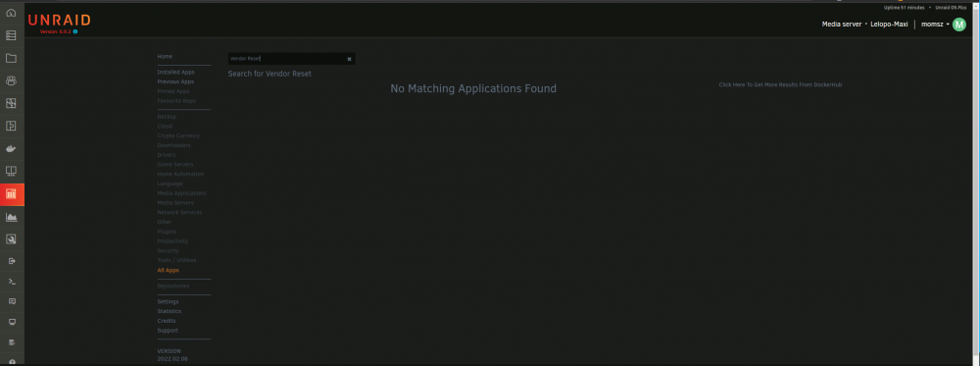Open the VMs dual-monitor icon in sidebar
Image resolution: width=980 pixels, height=366 pixels.
[x=11, y=172]
